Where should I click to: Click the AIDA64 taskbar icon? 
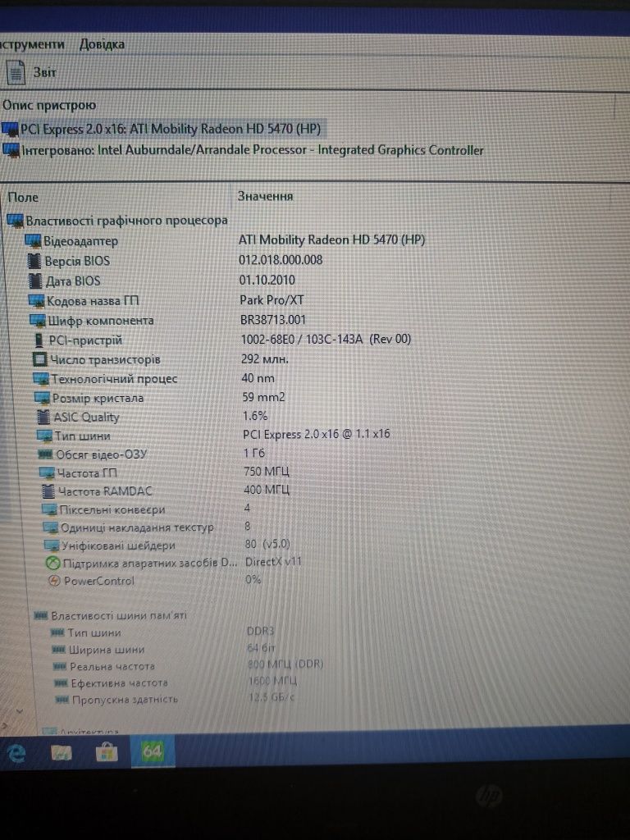(x=152, y=751)
